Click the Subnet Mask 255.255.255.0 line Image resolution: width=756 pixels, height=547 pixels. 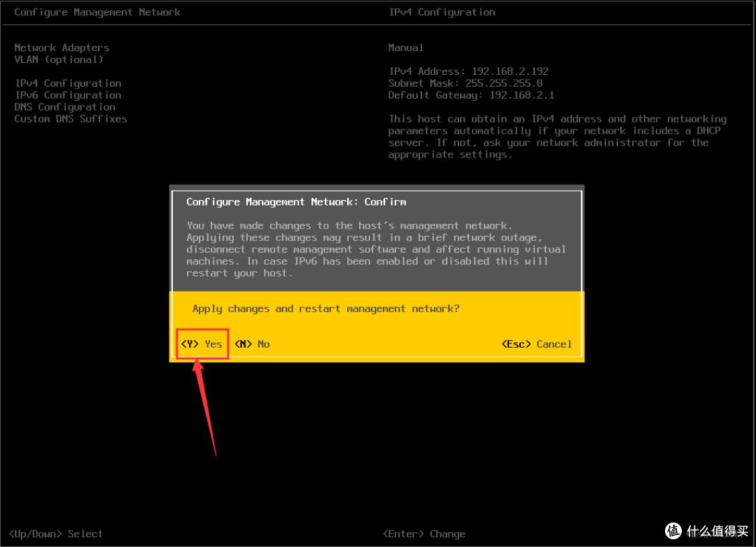pyautogui.click(x=465, y=83)
